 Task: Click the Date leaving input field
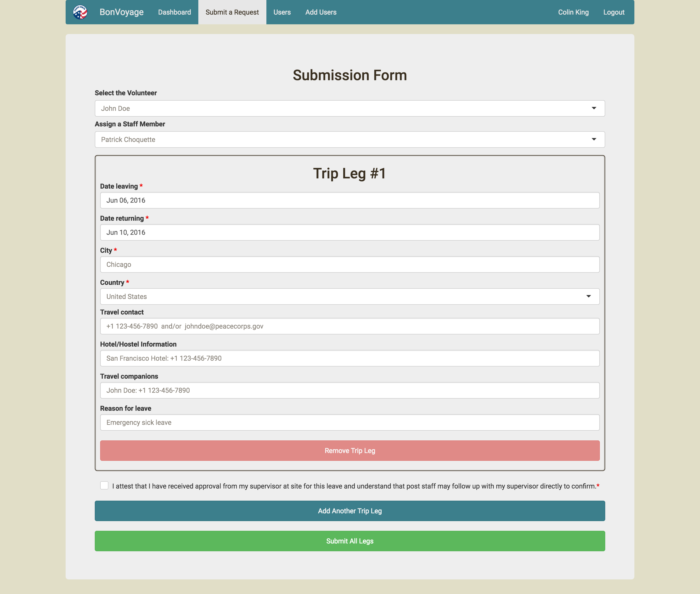(x=350, y=200)
